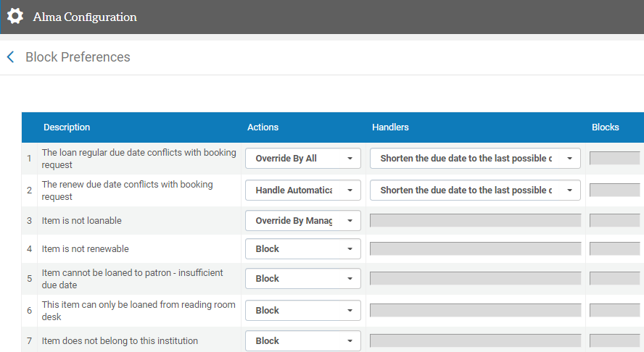Screen dimensions: 644x352
Task: Select 'Item is not loanable' description
Action: pos(82,221)
